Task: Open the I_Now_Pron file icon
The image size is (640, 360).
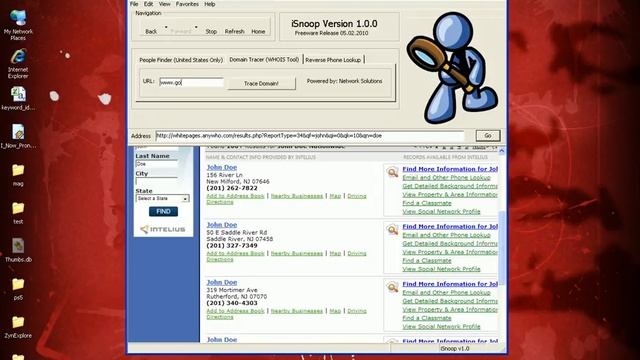Action: pyautogui.click(x=18, y=136)
